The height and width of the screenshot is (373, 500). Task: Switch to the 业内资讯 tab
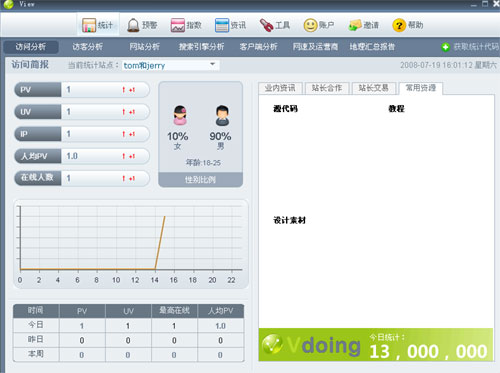[280, 88]
